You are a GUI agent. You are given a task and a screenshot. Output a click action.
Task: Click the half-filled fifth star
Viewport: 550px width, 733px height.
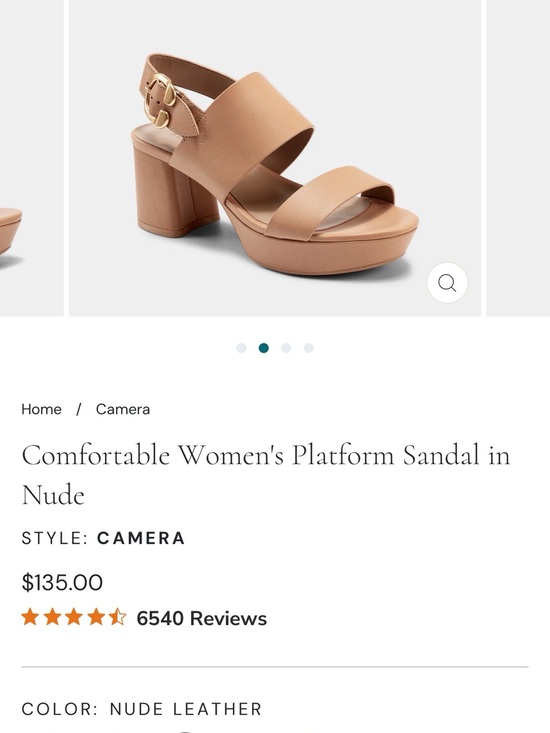point(117,617)
